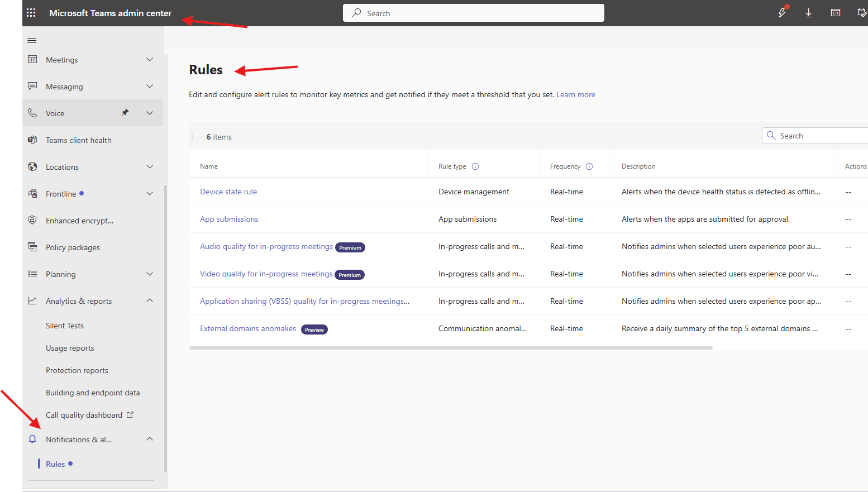Click the Microsoft Teams admin center title
Screen dimensions: 868x492
pos(110,13)
